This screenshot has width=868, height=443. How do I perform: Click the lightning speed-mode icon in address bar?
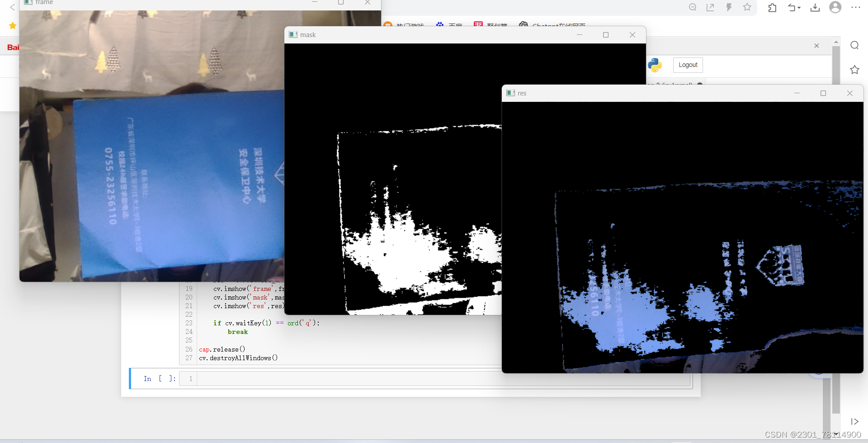coord(729,7)
